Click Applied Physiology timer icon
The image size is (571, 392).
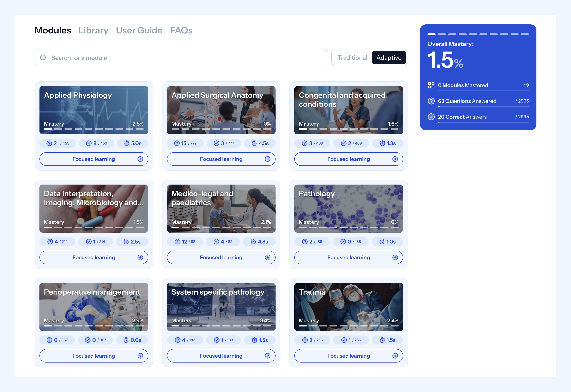pos(127,143)
